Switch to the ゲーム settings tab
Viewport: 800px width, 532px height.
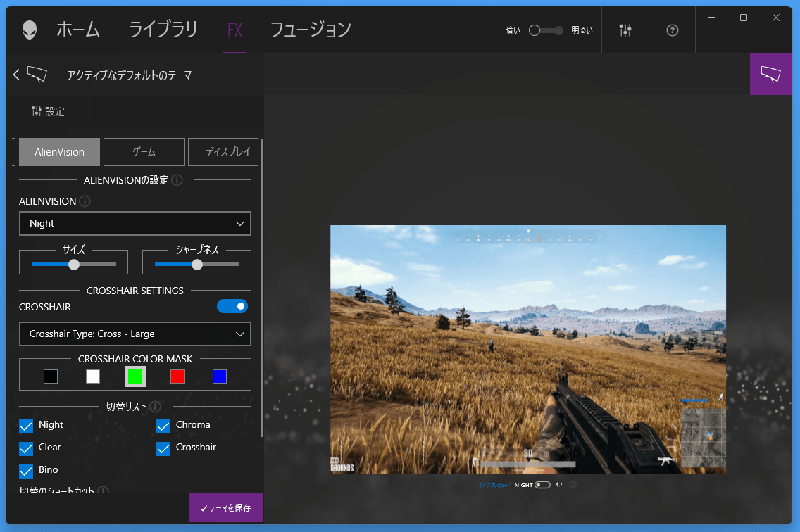tap(144, 152)
